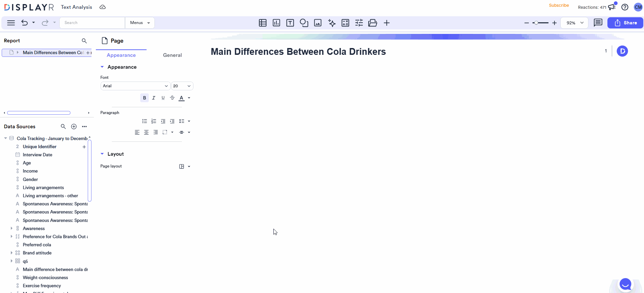
Task: Click the Displayr logo on the page
Action: 622,51
